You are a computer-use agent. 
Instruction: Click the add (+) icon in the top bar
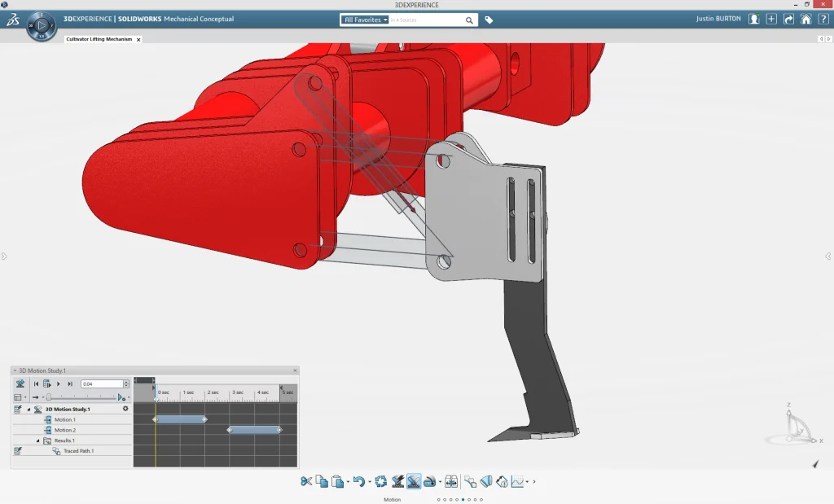point(770,18)
